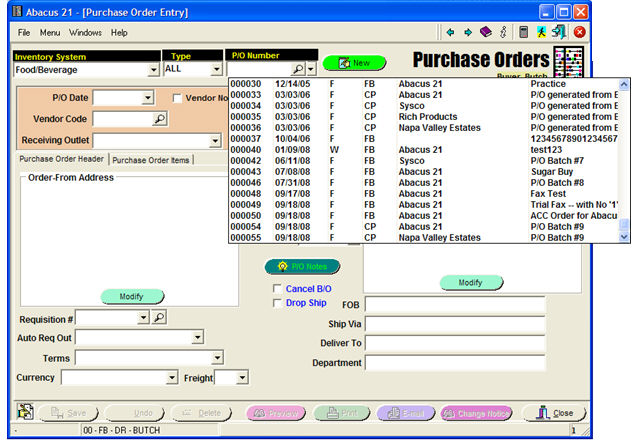
Task: Click the info icon in toolbar
Action: (x=503, y=33)
